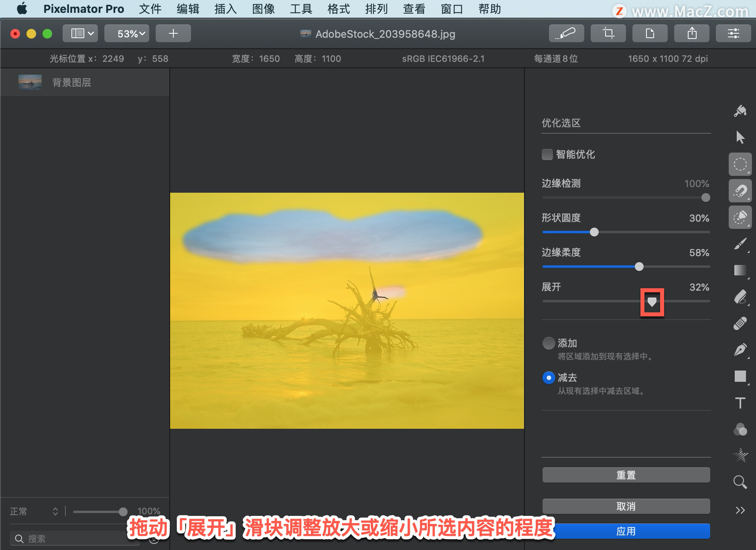Open the 图像 menu
The width and height of the screenshot is (756, 550).
click(x=263, y=9)
